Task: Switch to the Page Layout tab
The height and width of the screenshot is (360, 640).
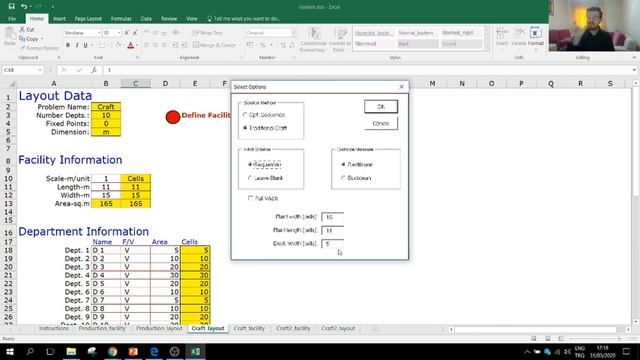Action: [x=88, y=19]
